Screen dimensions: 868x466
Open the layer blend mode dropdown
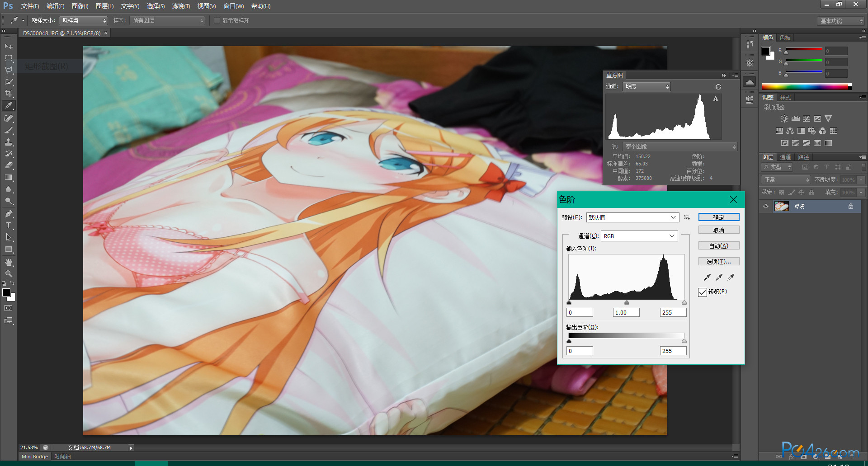click(x=786, y=180)
